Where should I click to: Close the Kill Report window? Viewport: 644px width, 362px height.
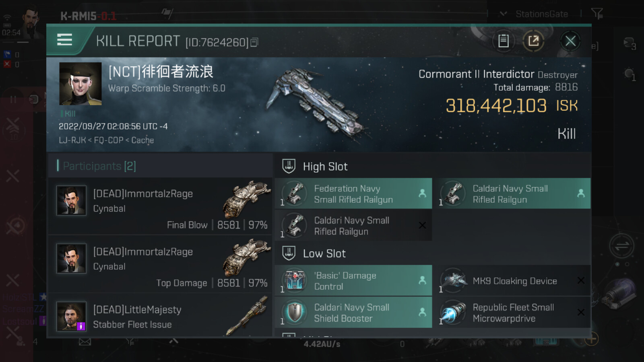(x=570, y=41)
